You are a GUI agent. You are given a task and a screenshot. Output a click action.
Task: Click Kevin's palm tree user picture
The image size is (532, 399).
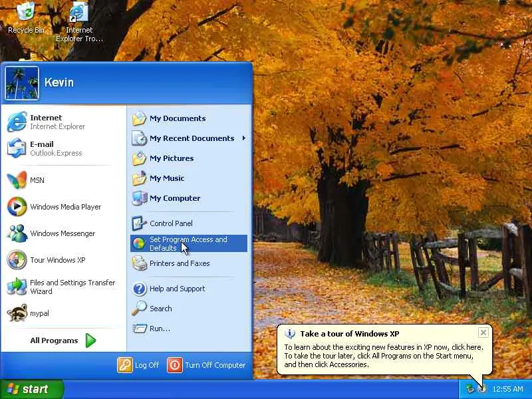point(22,83)
